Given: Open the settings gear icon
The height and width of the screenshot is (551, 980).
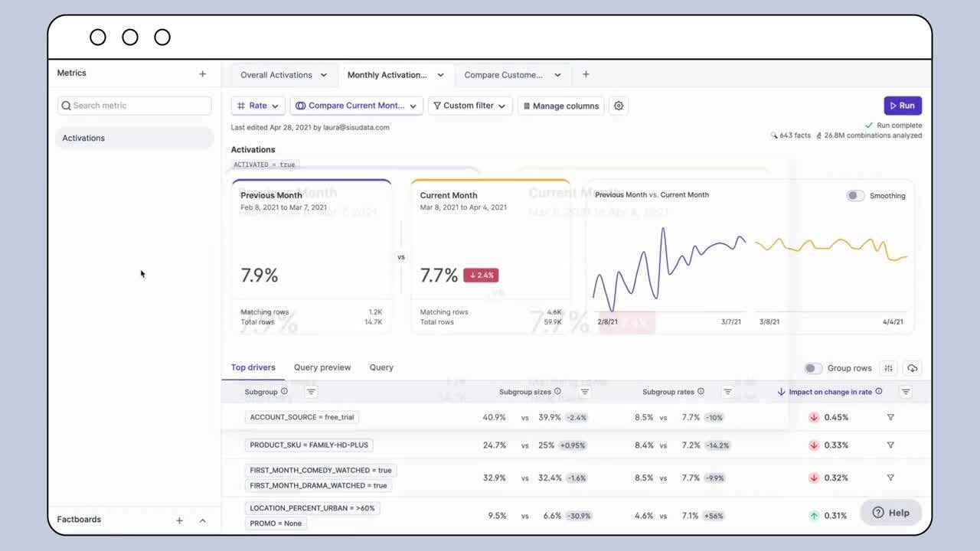Looking at the screenshot, I should 619,106.
